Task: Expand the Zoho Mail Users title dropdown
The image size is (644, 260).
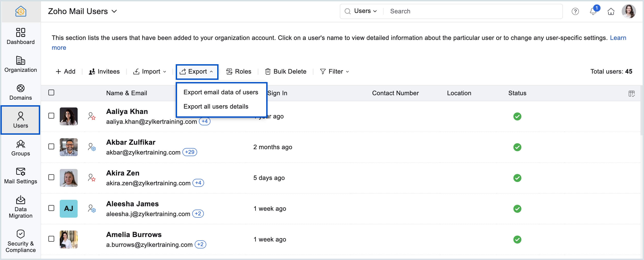Action: [83, 11]
